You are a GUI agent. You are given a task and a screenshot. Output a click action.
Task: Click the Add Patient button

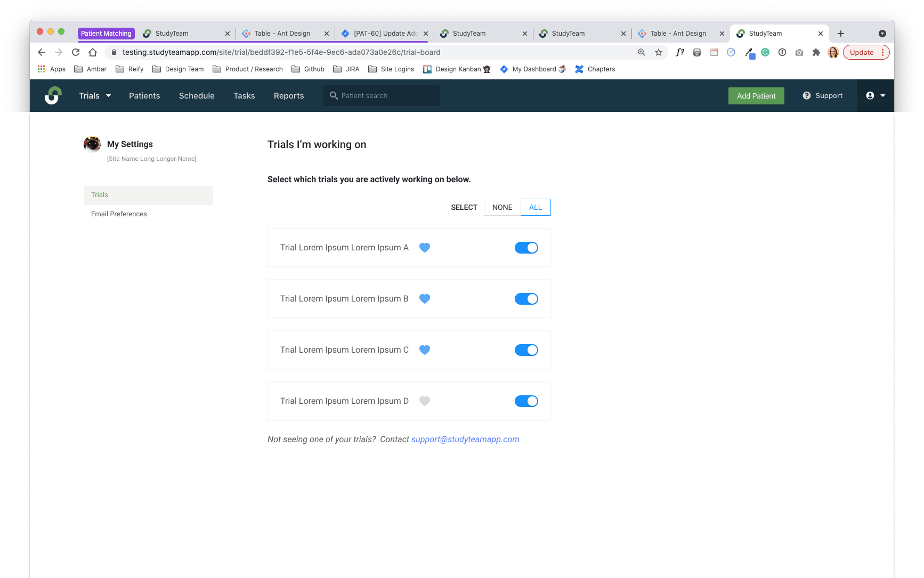coord(756,96)
